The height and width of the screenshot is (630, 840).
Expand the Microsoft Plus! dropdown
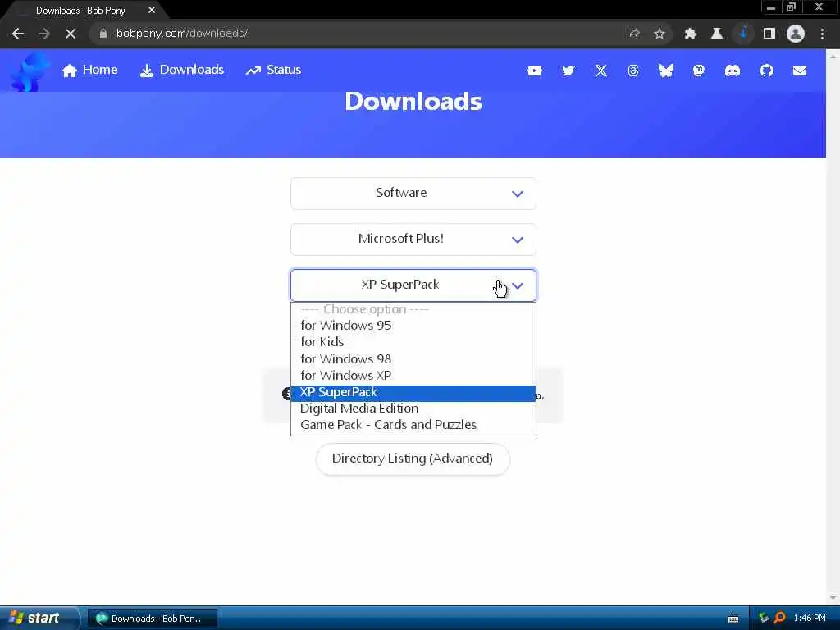tap(413, 240)
